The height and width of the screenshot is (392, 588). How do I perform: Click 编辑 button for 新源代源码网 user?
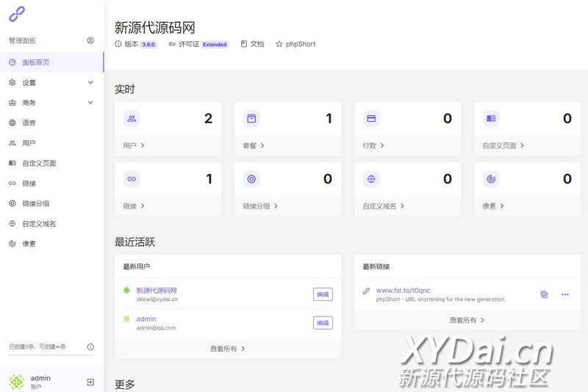tap(323, 294)
